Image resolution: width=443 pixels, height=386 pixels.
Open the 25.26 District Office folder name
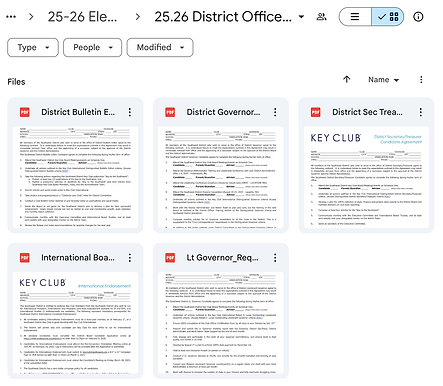point(223,17)
